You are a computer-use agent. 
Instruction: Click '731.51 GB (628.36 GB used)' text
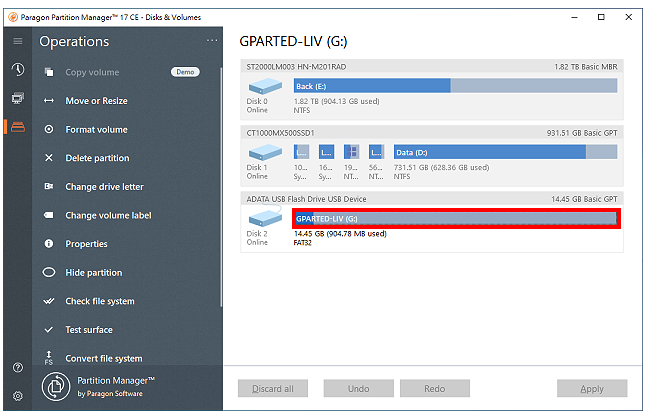coord(441,168)
